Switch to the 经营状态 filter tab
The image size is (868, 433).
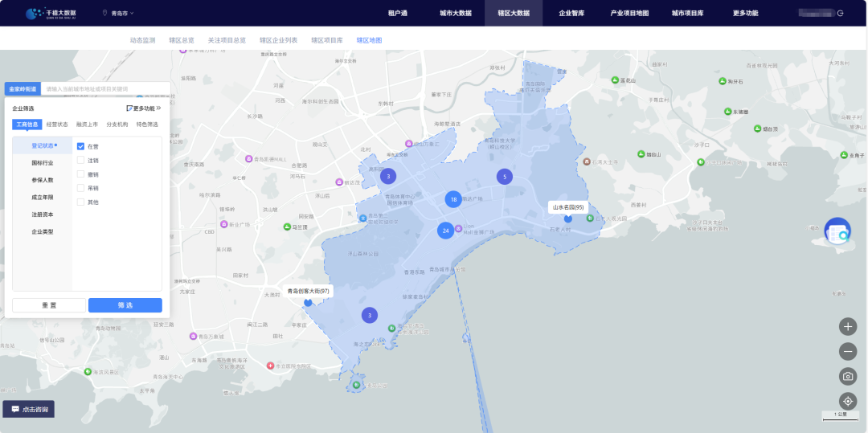pos(57,125)
